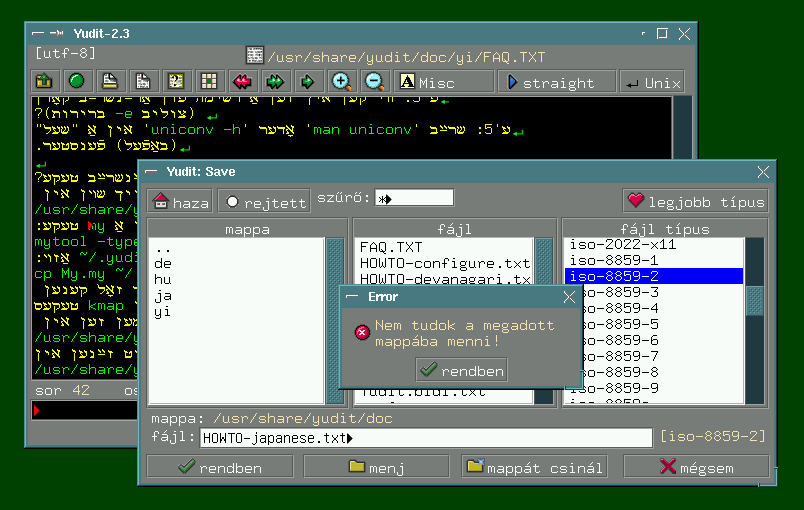
Task: Click the grid table toolbar icon
Action: [x=209, y=82]
